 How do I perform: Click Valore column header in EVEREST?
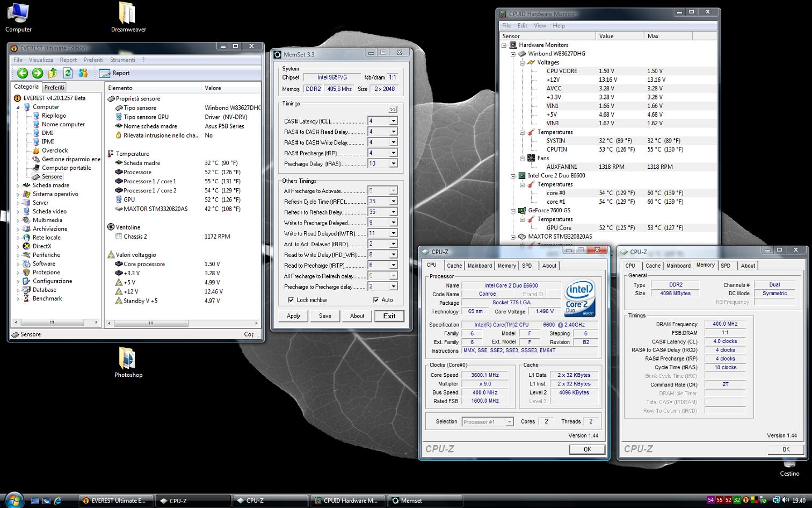pos(232,88)
